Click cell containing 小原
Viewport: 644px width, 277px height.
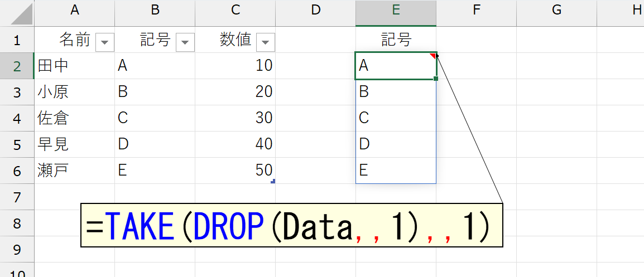(x=74, y=93)
